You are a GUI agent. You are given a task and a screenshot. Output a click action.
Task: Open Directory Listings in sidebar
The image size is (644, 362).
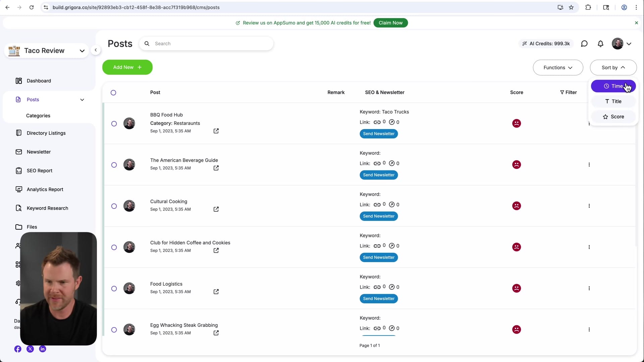(x=46, y=133)
